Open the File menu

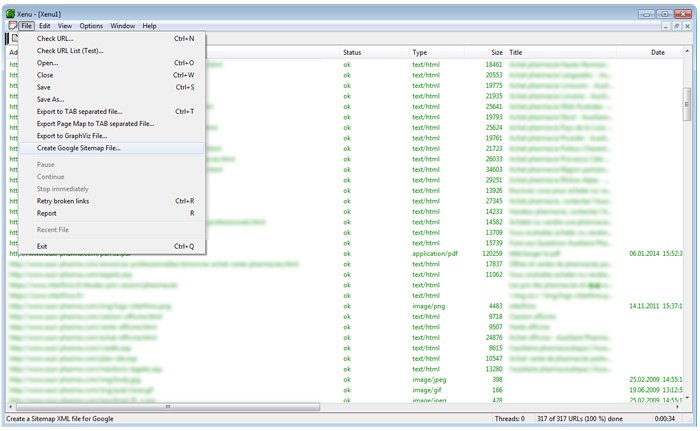tap(27, 26)
